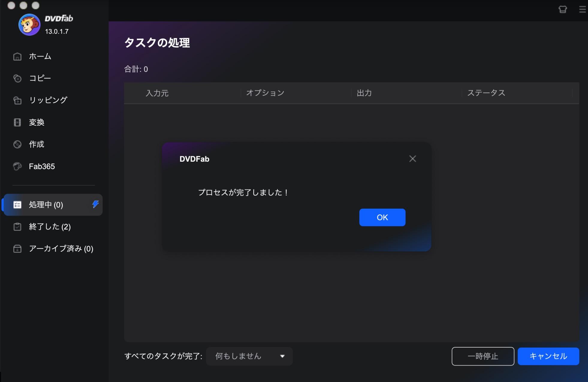
Task: Click the 一時停止 pause button
Action: 483,356
